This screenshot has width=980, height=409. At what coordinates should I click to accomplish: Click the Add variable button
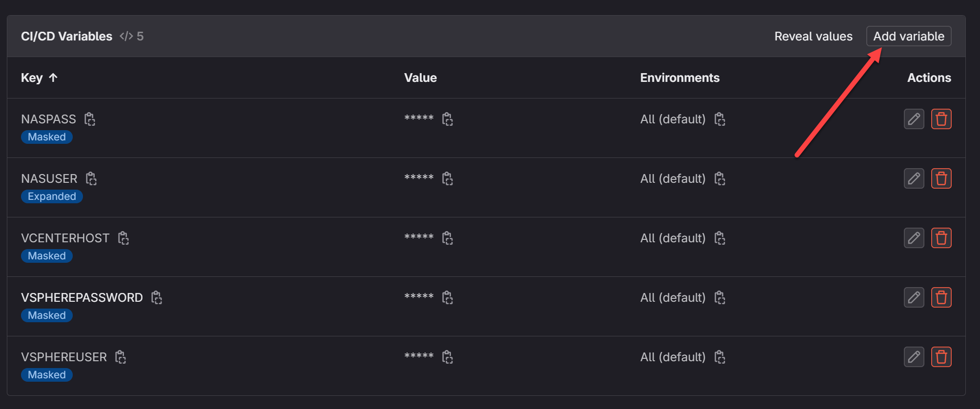tap(908, 36)
